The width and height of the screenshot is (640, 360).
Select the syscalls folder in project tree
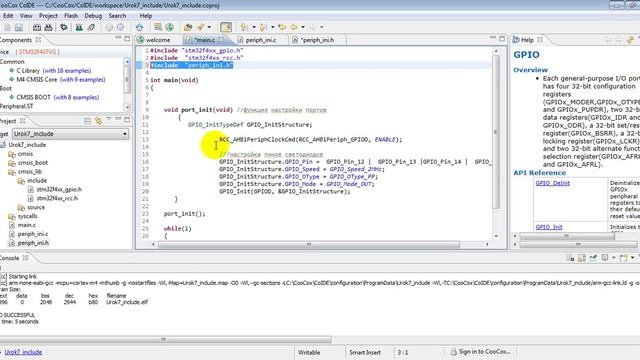(x=27, y=216)
